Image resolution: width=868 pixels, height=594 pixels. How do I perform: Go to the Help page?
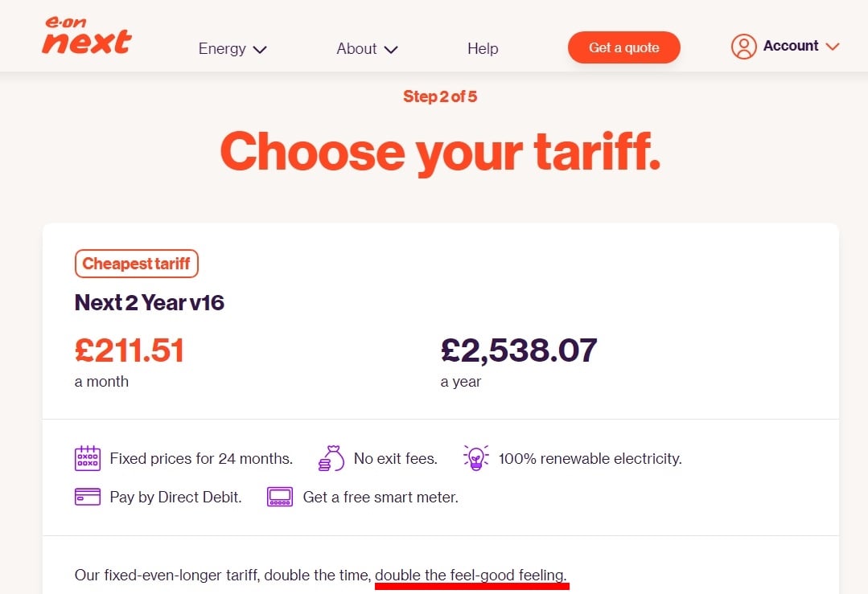tap(483, 49)
